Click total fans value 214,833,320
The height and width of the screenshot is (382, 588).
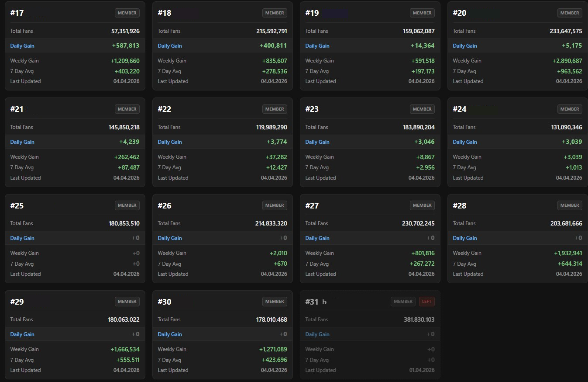(272, 223)
